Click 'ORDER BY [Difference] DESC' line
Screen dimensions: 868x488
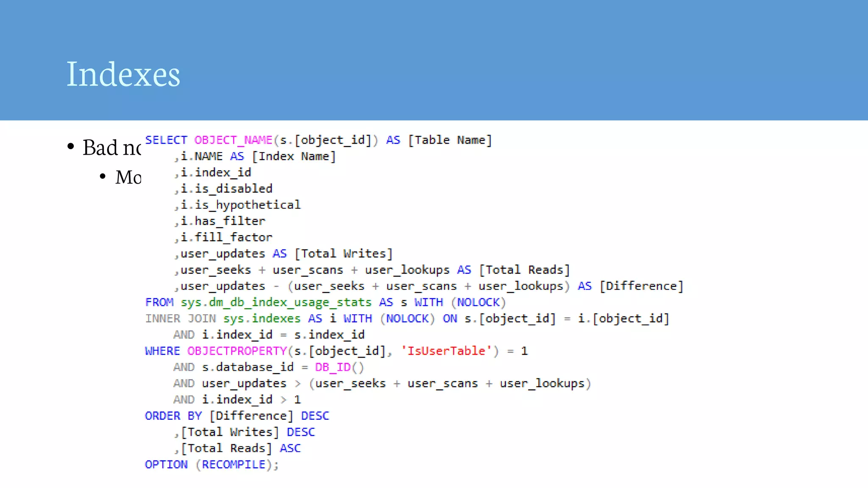click(237, 416)
